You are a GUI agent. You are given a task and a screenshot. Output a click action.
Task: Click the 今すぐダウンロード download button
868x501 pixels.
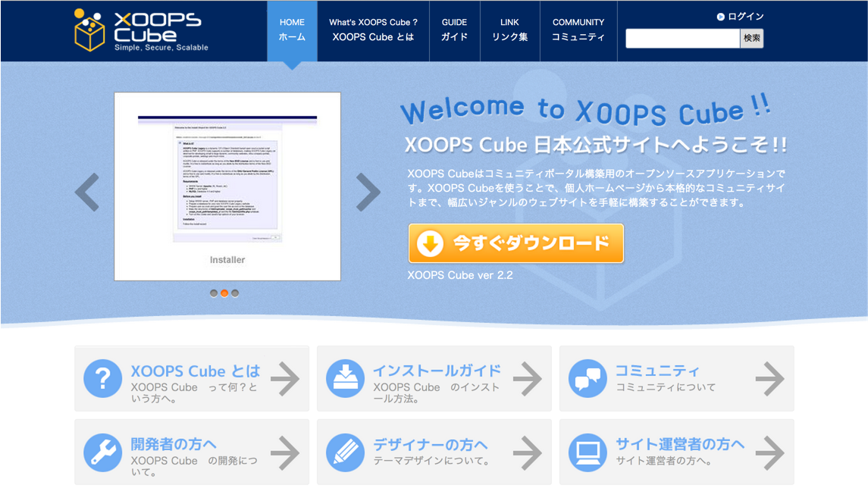(516, 243)
